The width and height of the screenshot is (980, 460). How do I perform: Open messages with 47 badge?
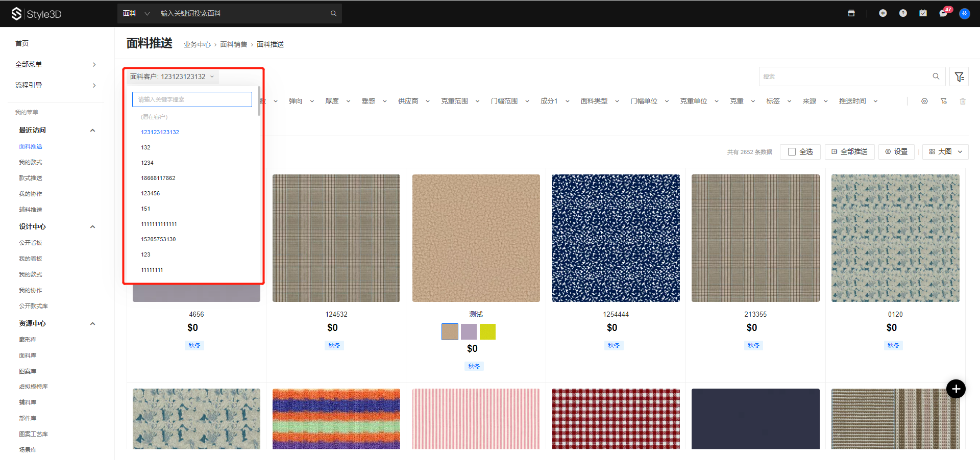944,13
